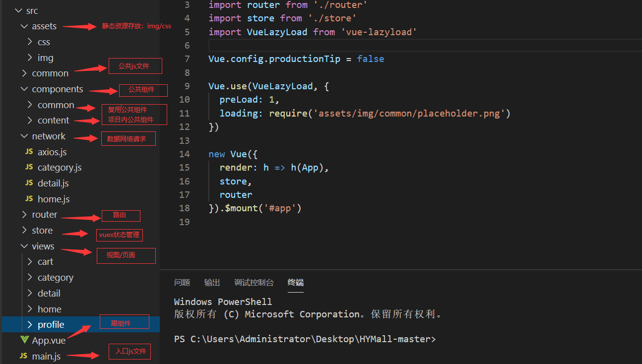The height and width of the screenshot is (364, 642).
Task: Expand the css folder chevron
Action: click(x=30, y=42)
